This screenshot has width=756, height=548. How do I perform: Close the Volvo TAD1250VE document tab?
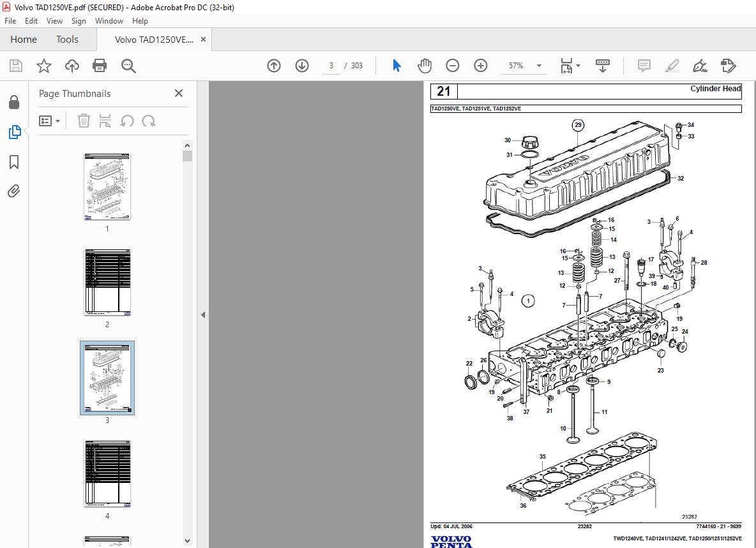pos(203,40)
